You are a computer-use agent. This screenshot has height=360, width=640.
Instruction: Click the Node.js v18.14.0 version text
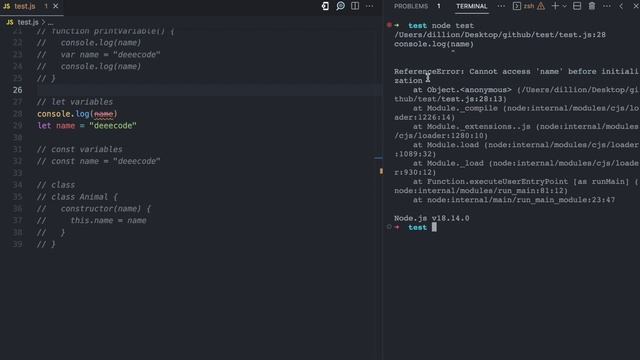pos(431,218)
